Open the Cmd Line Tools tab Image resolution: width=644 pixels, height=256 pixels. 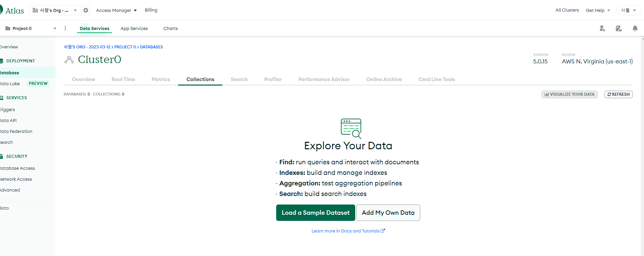pyautogui.click(x=437, y=79)
